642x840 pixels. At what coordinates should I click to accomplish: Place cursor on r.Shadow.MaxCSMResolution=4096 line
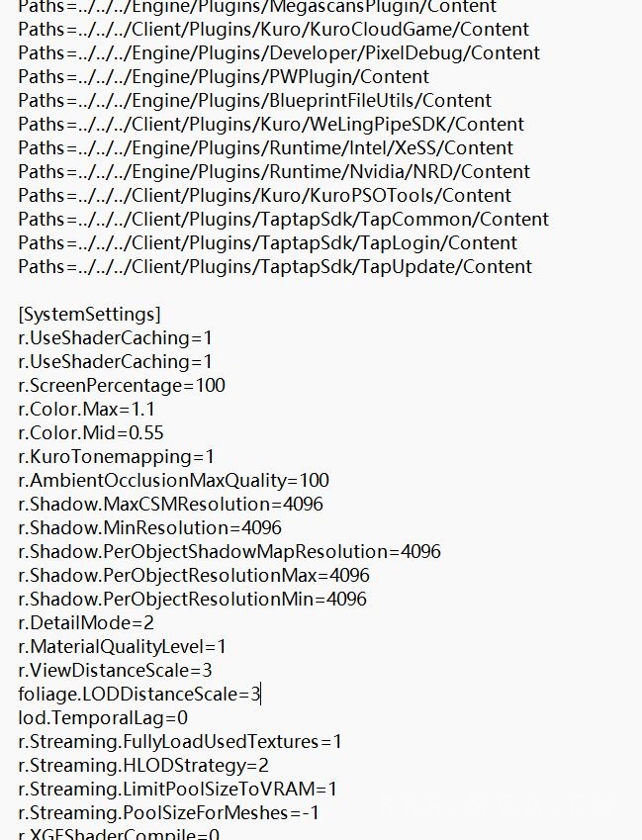(x=170, y=505)
